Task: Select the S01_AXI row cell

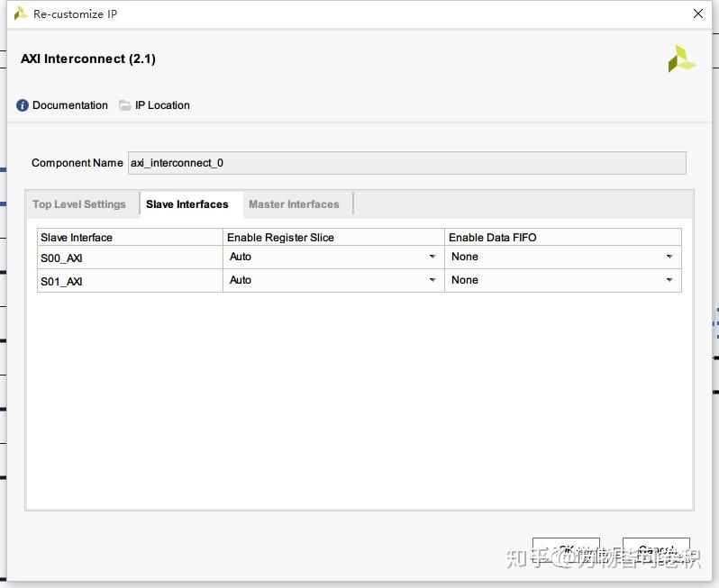Action: [130, 281]
